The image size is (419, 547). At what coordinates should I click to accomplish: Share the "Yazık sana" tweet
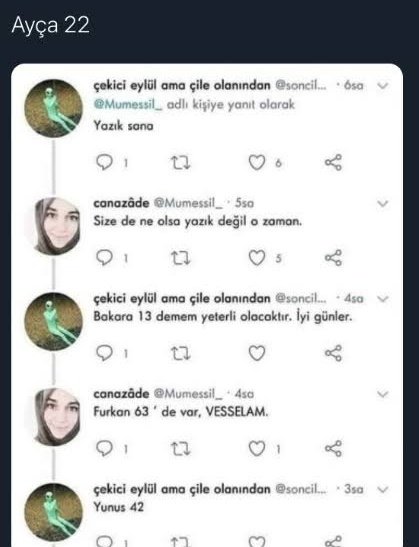(333, 162)
